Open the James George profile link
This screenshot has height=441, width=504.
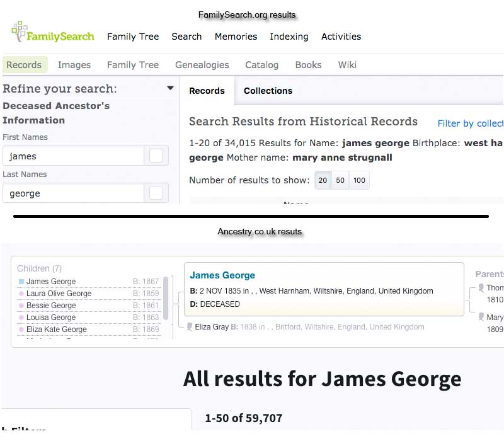pyautogui.click(x=222, y=275)
